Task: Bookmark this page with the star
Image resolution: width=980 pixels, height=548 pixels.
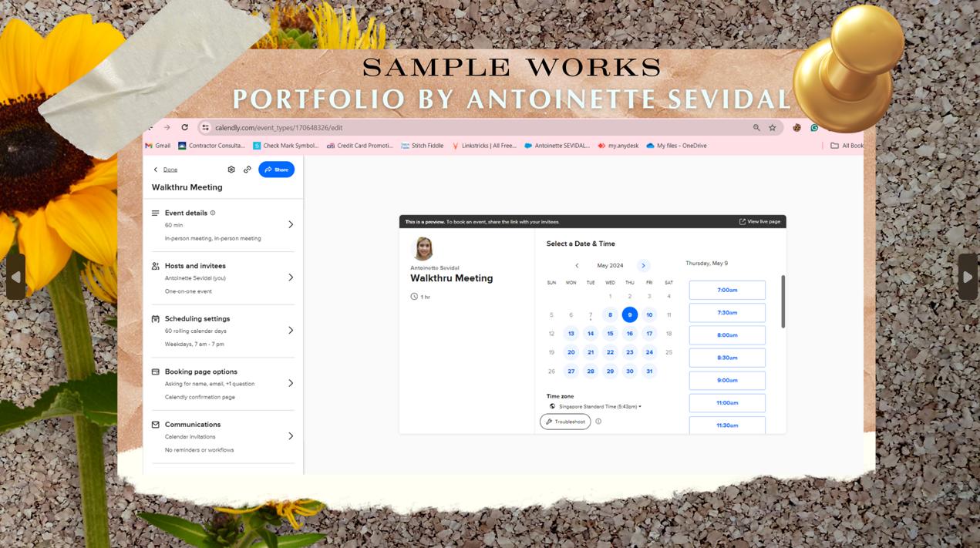Action: (772, 128)
